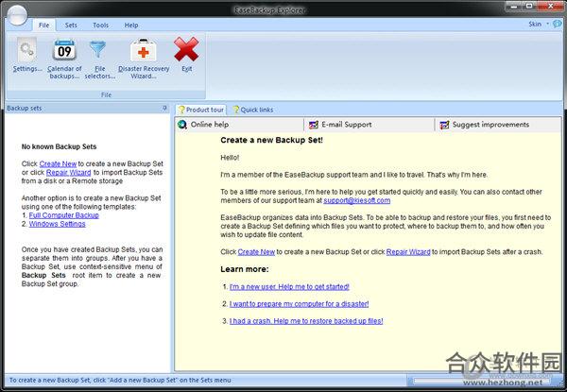This screenshot has width=567, height=392.
Task: Pin the Backup sets panel
Action: click(x=164, y=108)
